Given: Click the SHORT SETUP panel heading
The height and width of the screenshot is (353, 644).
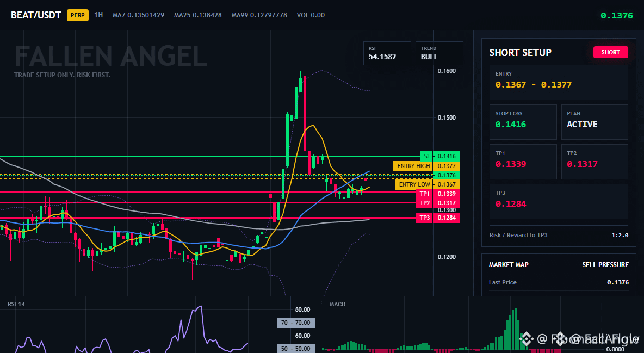Looking at the screenshot, I should click(x=521, y=53).
